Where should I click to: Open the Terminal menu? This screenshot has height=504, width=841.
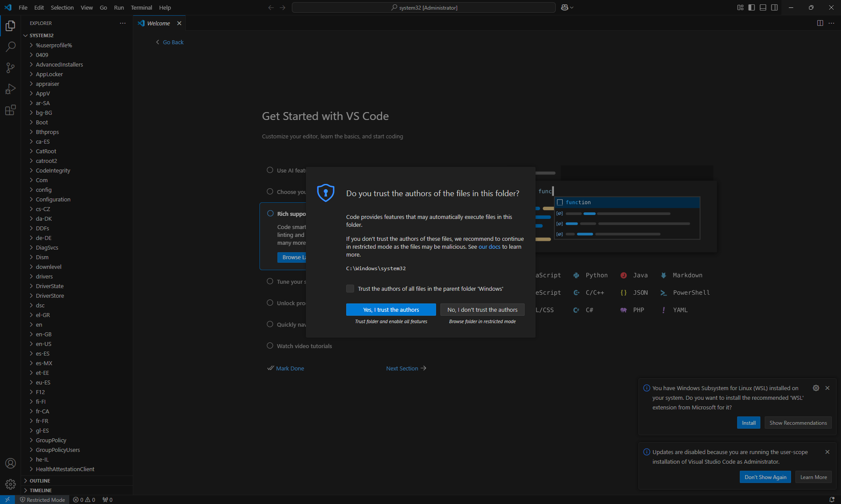(x=142, y=7)
